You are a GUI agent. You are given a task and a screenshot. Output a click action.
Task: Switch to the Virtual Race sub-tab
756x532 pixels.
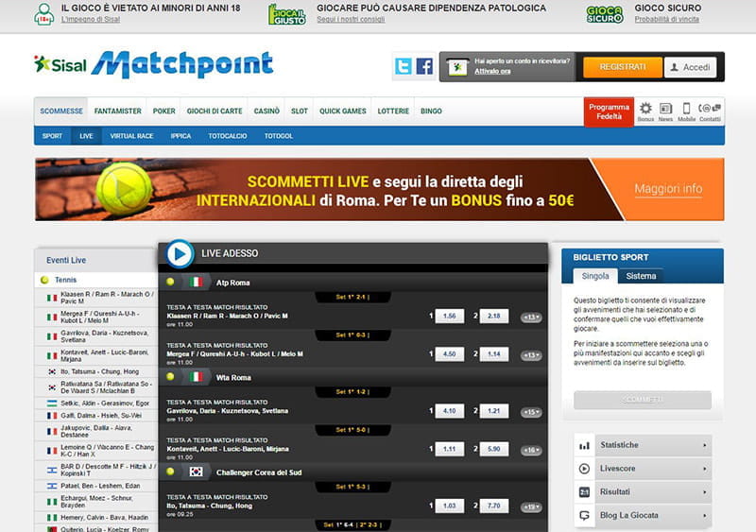tap(131, 136)
